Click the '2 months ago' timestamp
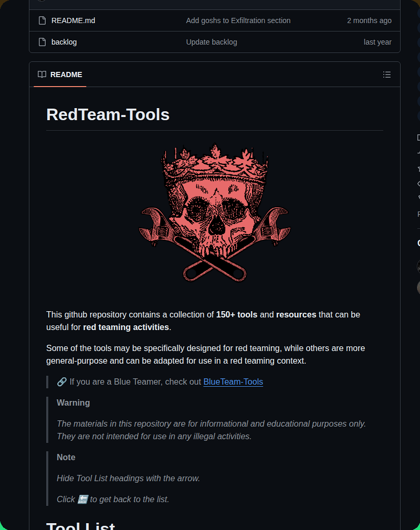This screenshot has height=530, width=420. (369, 20)
